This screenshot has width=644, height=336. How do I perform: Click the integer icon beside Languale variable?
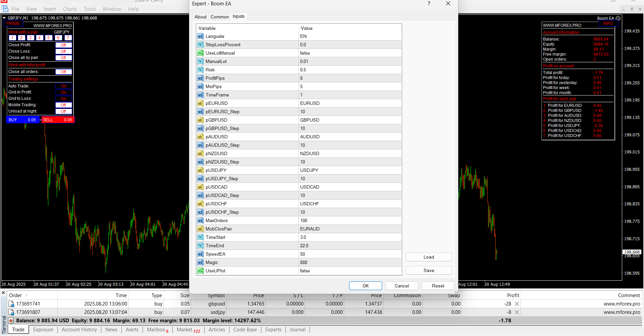click(x=200, y=37)
